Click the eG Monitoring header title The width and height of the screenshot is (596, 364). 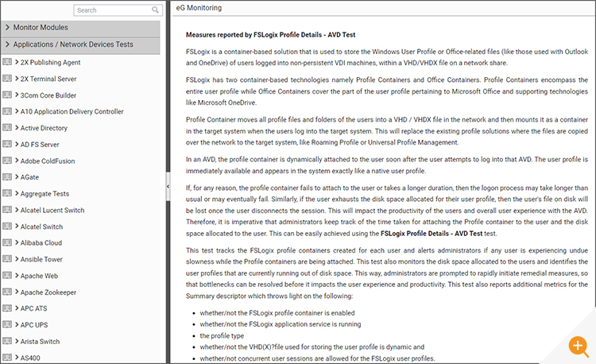tap(199, 8)
